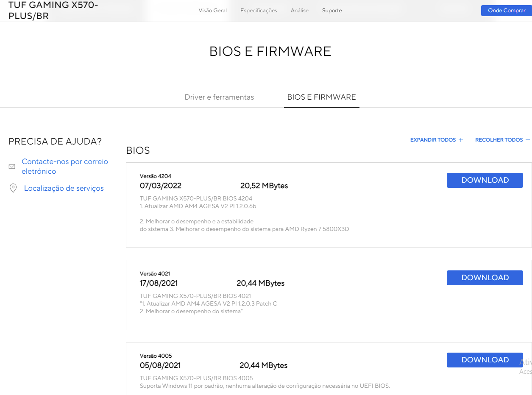
Task: Click the BIOS 4005 title line
Action: click(x=196, y=378)
